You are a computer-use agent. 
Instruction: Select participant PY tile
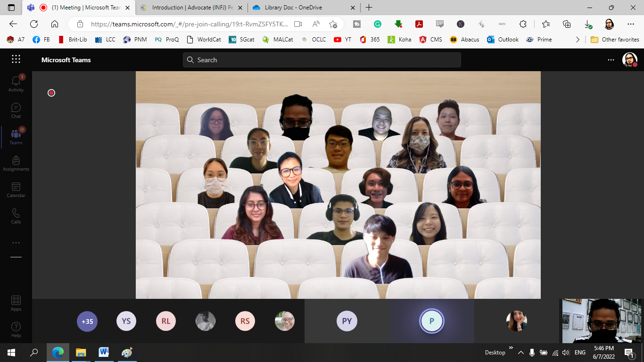click(x=347, y=321)
